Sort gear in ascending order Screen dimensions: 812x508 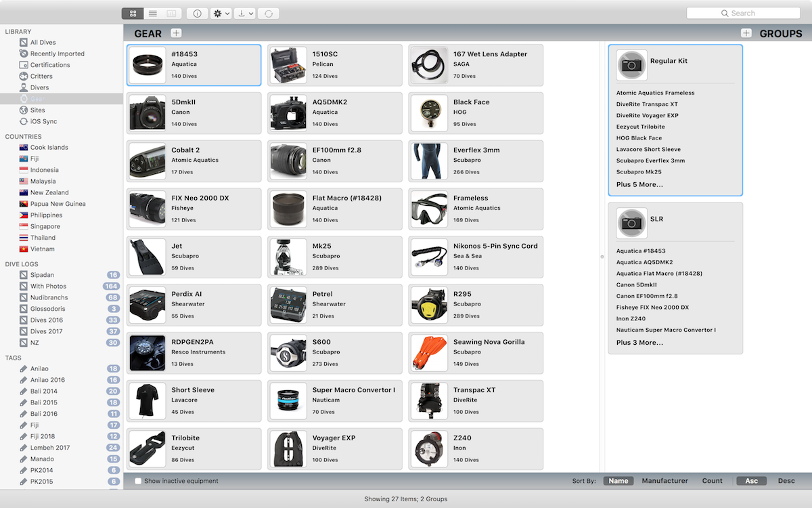point(751,481)
